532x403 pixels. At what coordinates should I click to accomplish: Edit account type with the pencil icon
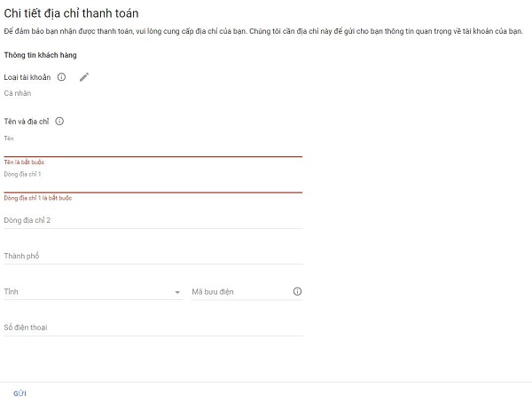84,77
